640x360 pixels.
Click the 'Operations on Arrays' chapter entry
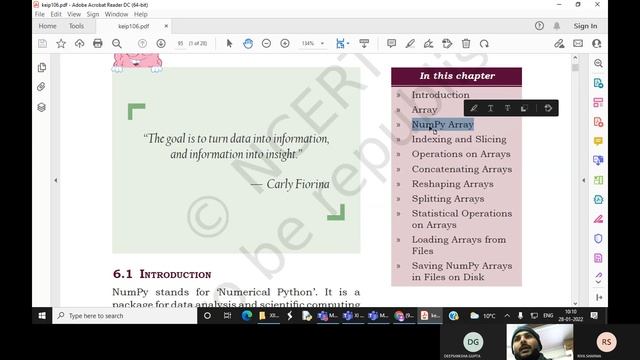point(461,154)
